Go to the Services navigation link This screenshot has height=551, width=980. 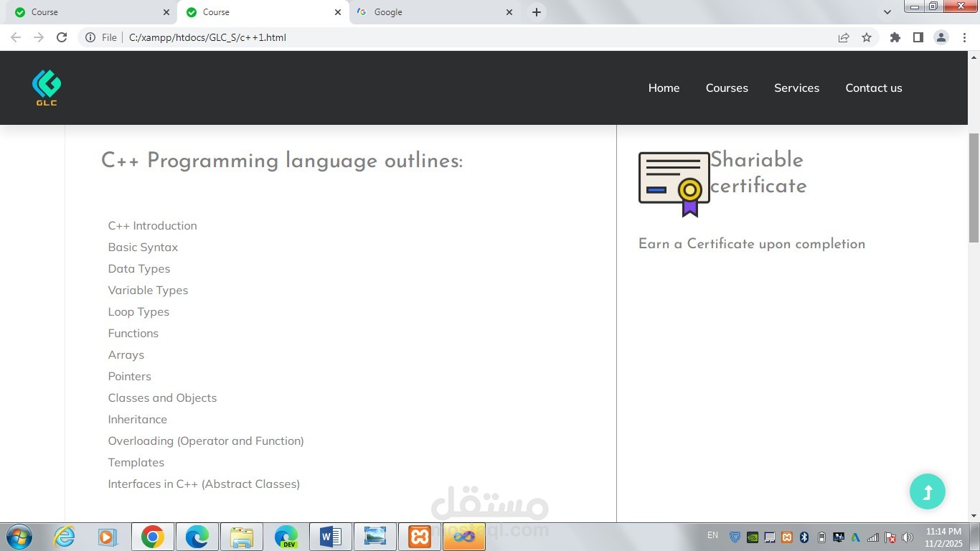pyautogui.click(x=796, y=88)
